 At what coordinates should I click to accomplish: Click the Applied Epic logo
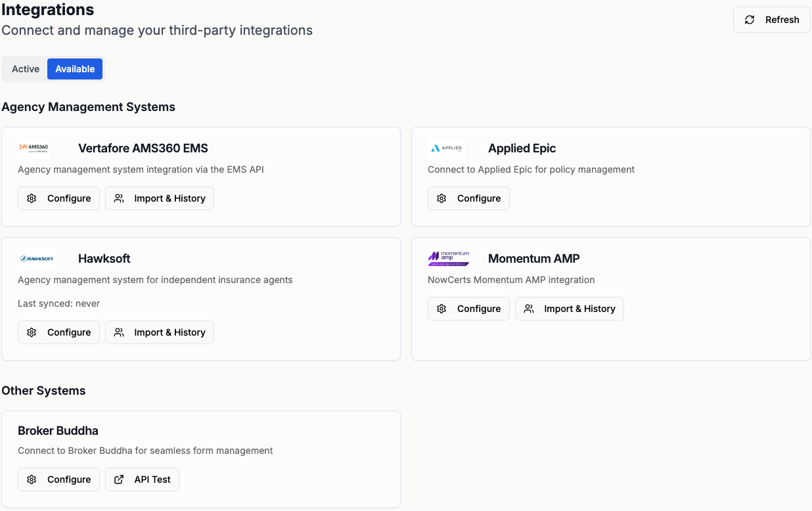pyautogui.click(x=446, y=148)
